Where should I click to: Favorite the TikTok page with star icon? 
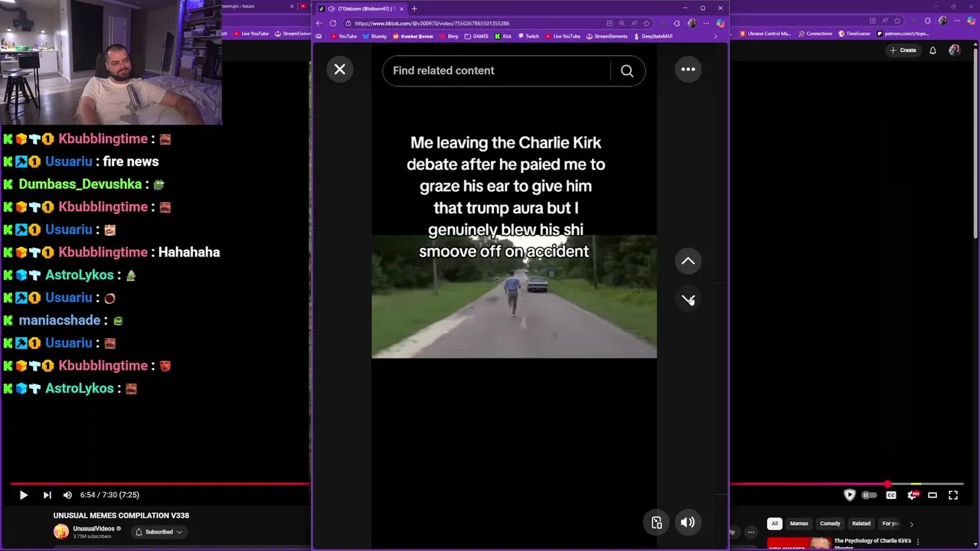tap(646, 23)
